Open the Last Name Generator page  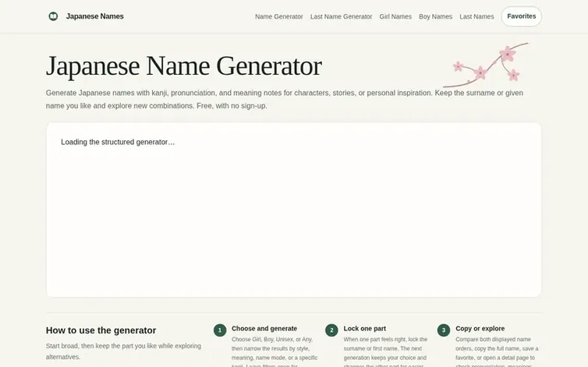(341, 16)
